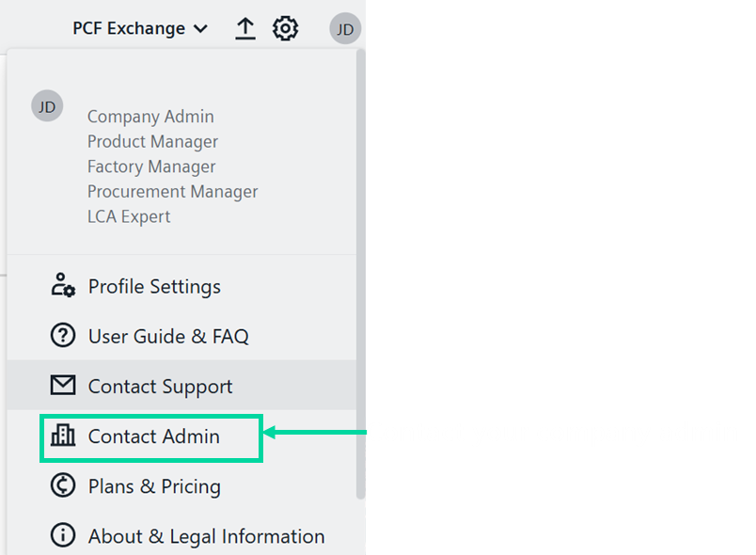Open Plans & Pricing

pos(154,485)
